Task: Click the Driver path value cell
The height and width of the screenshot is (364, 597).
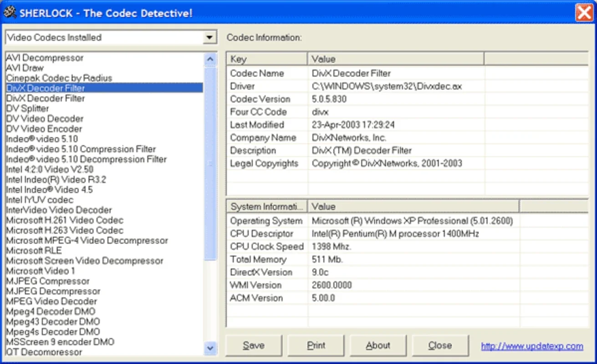Action: coord(387,86)
